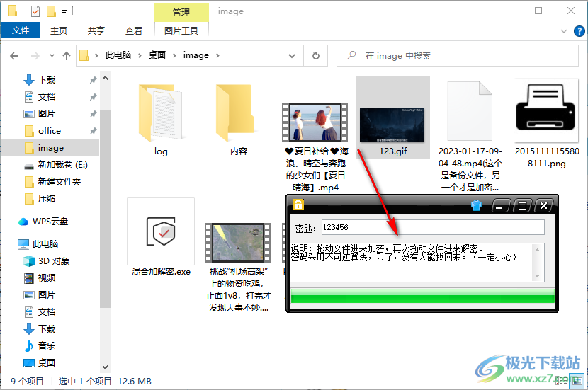Click the properties checkmark icon in title bar
The height and width of the screenshot is (390, 588).
[35, 11]
